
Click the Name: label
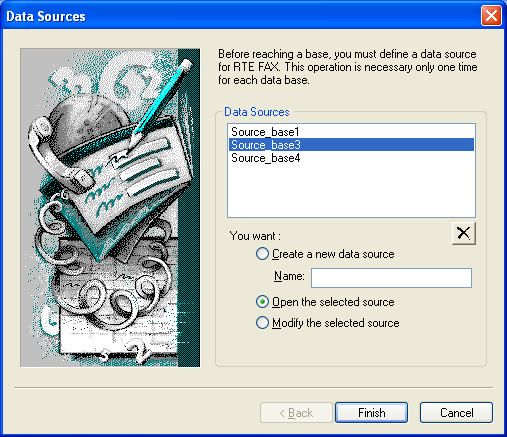pos(289,276)
